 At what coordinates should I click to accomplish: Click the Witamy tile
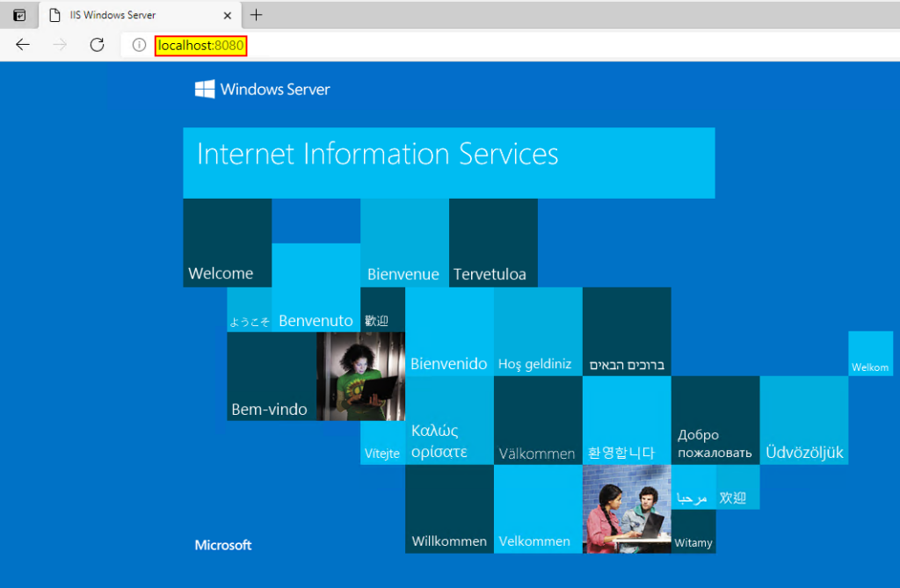[x=693, y=532]
